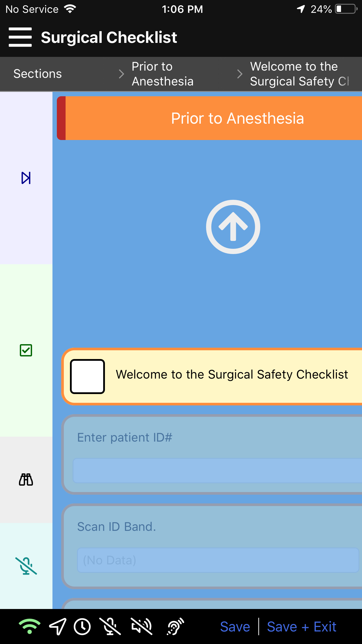
Task: Click the Enter patient ID# input field
Action: pos(217,470)
